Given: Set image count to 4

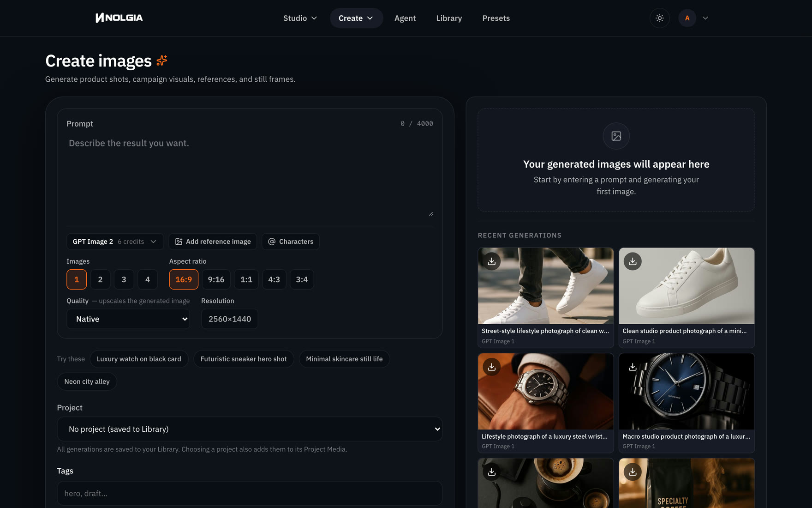Looking at the screenshot, I should click(x=148, y=279).
